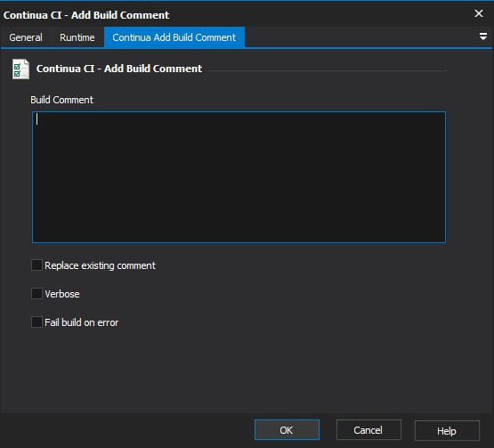Select the Continua Add Build Comment tab
494x448 pixels.
pos(174,37)
